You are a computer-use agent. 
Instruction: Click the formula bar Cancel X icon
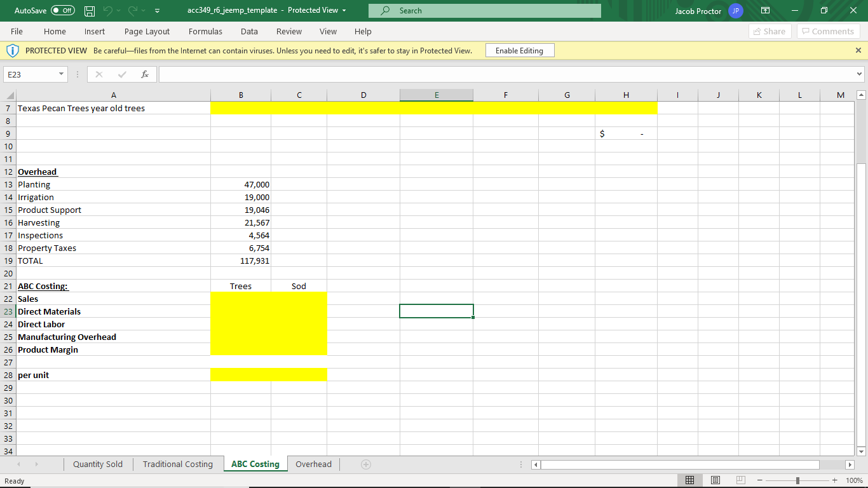click(99, 74)
